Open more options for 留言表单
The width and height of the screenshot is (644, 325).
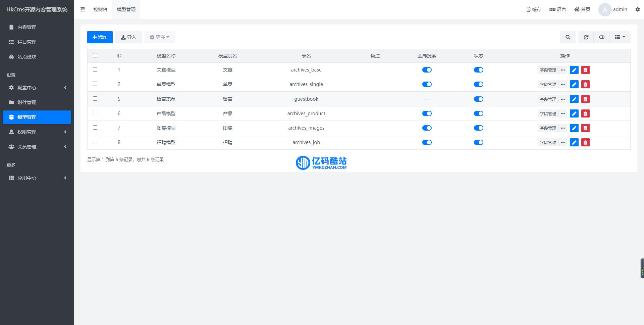pos(563,99)
